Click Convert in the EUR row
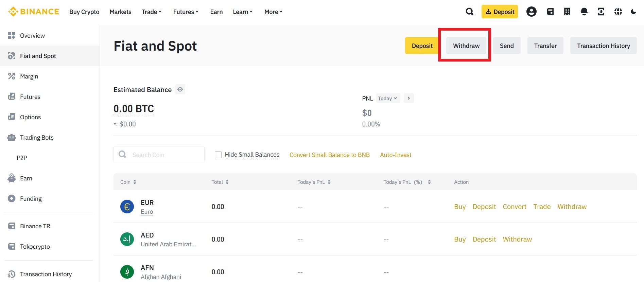The width and height of the screenshot is (644, 282). tap(515, 207)
